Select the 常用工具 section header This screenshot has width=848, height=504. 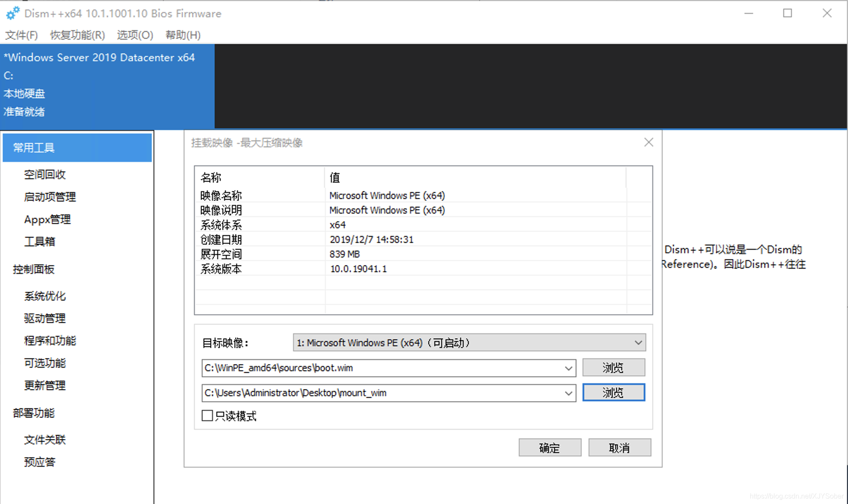point(77,148)
